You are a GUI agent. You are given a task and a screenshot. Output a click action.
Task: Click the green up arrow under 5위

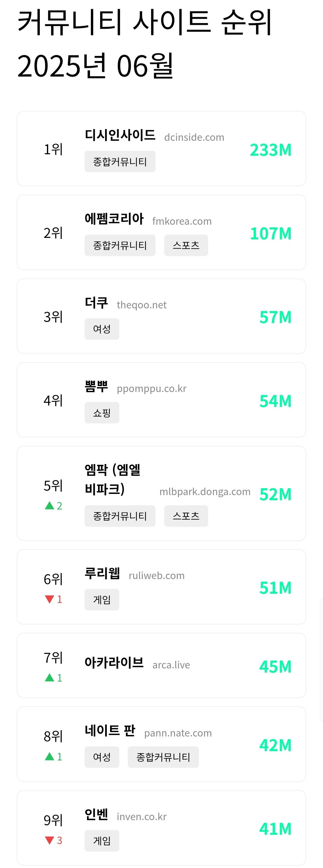pyautogui.click(x=50, y=506)
